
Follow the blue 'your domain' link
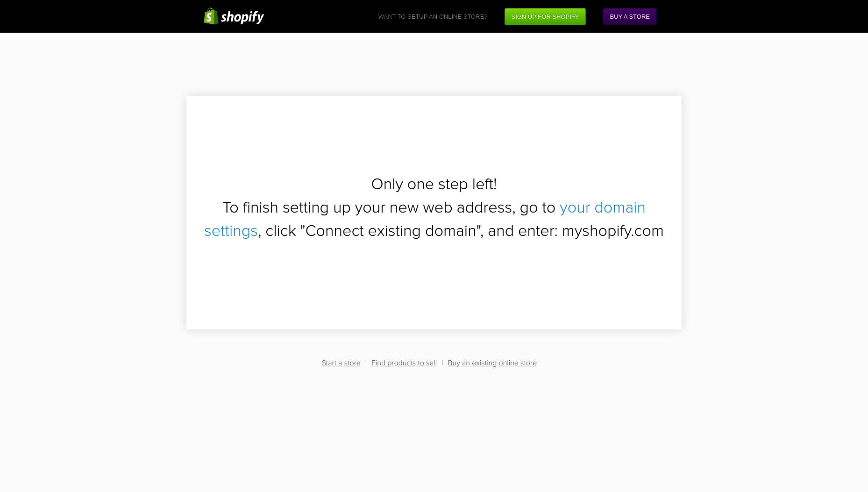click(602, 207)
